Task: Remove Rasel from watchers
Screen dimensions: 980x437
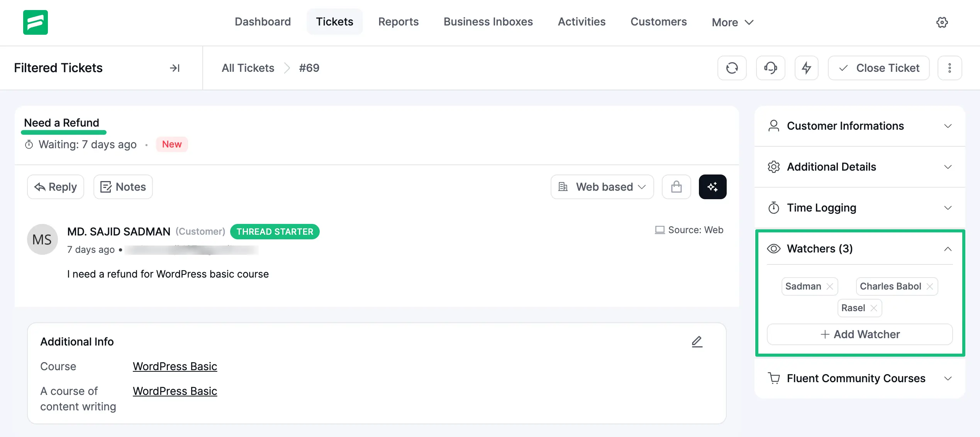Action: (874, 308)
